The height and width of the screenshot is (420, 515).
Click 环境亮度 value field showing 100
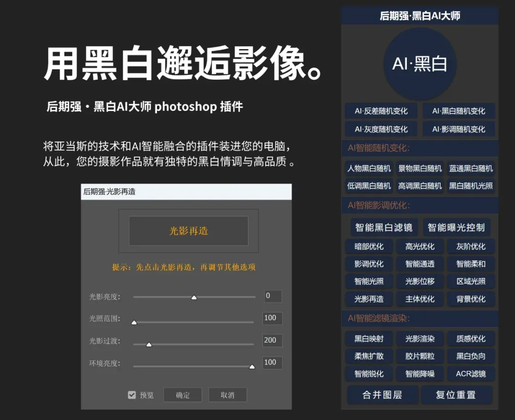(x=272, y=362)
